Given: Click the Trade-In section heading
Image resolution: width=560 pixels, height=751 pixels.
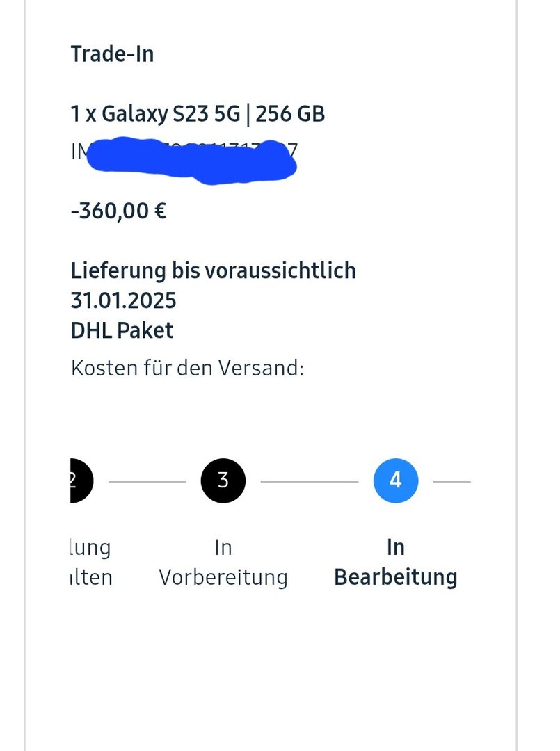Looking at the screenshot, I should 112,54.
